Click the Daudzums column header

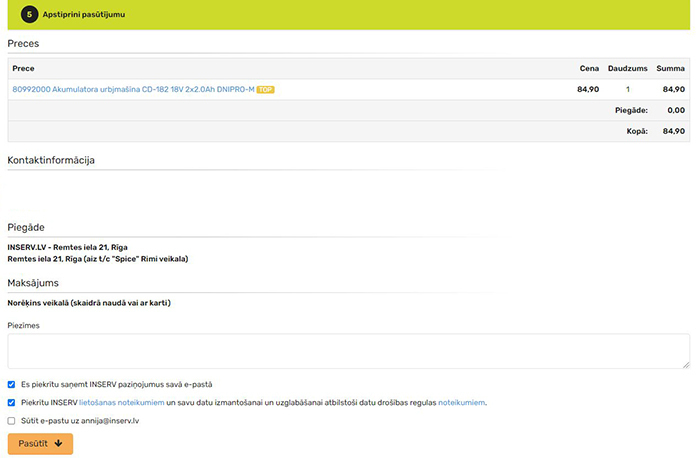(628, 68)
